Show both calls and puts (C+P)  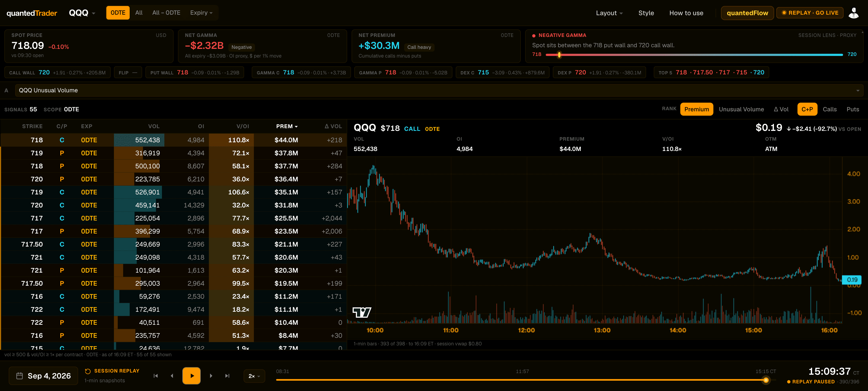(807, 109)
